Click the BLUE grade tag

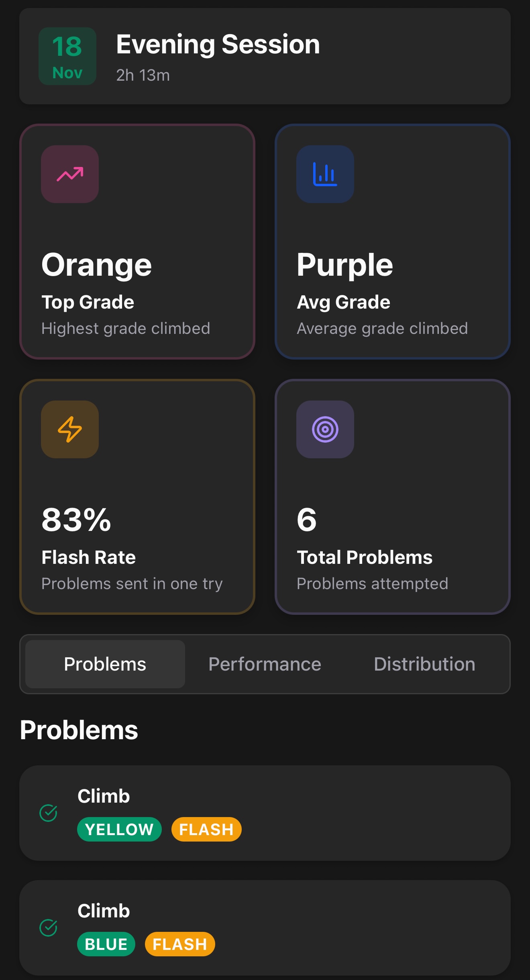pyautogui.click(x=106, y=944)
